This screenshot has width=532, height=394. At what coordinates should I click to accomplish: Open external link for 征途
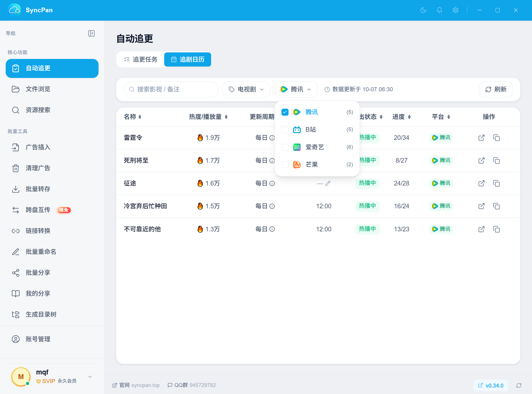coord(482,183)
